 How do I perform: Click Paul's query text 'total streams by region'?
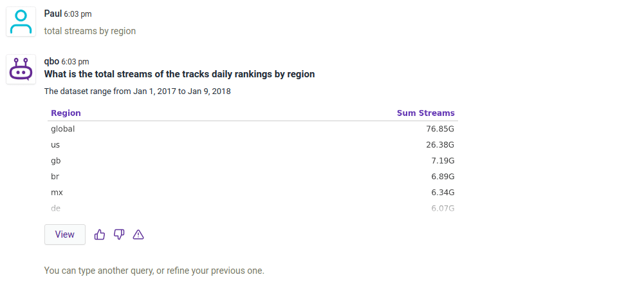pyautogui.click(x=90, y=31)
